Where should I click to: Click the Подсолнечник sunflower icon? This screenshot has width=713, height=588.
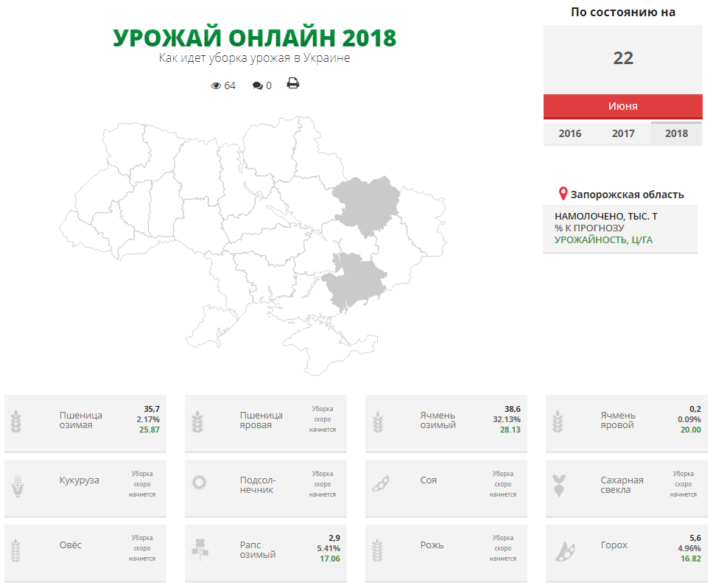coord(199,482)
